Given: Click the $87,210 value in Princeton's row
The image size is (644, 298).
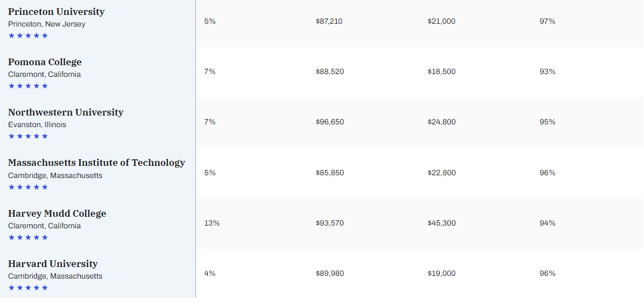Looking at the screenshot, I should pos(329,21).
